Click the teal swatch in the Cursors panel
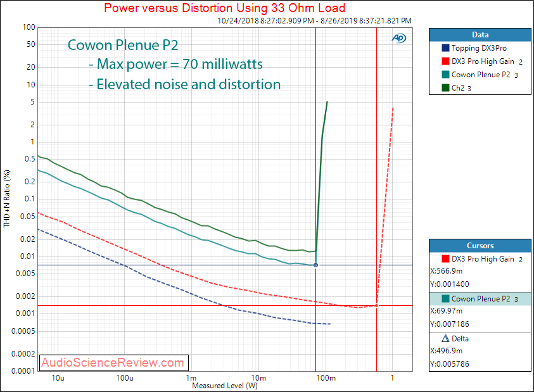The height and width of the screenshot is (392, 534). click(x=445, y=299)
